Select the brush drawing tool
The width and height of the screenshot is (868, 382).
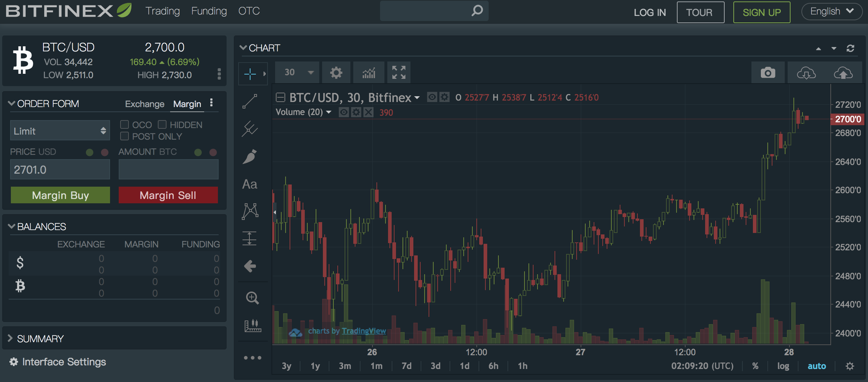coord(250,157)
